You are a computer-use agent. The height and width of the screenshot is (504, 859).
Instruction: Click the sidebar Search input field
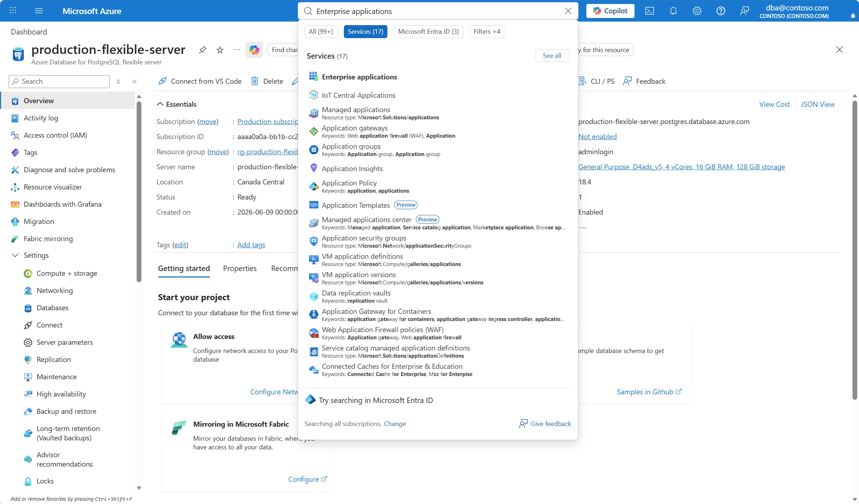point(59,82)
